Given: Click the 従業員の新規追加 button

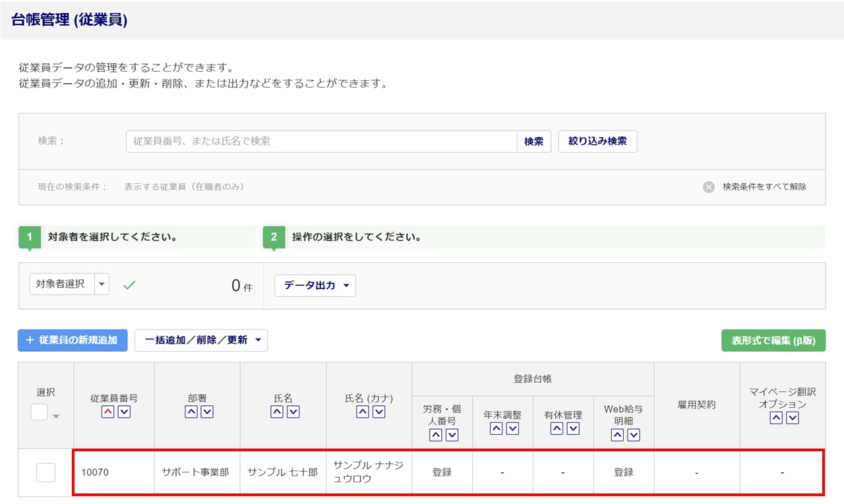Looking at the screenshot, I should coord(73,340).
